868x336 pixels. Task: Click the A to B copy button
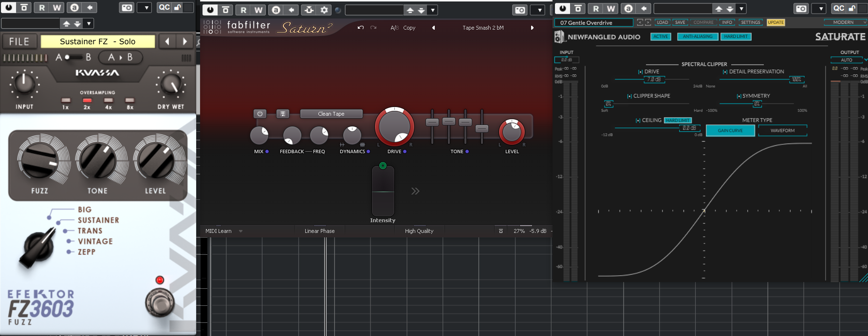[x=120, y=57]
